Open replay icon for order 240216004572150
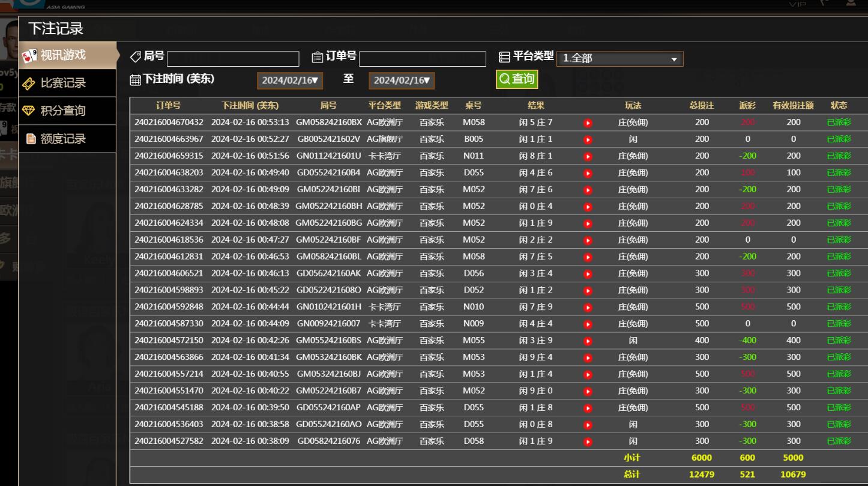The height and width of the screenshot is (486, 868). click(x=588, y=341)
